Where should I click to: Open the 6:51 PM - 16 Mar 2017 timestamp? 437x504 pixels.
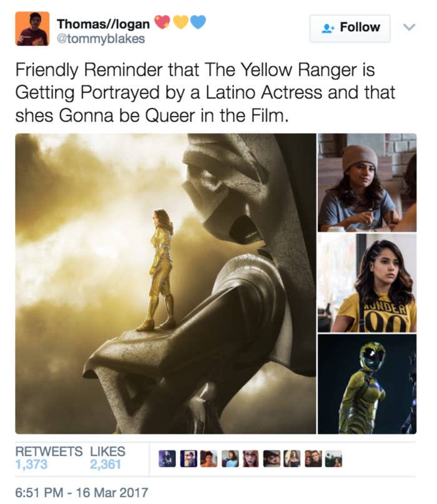(81, 492)
